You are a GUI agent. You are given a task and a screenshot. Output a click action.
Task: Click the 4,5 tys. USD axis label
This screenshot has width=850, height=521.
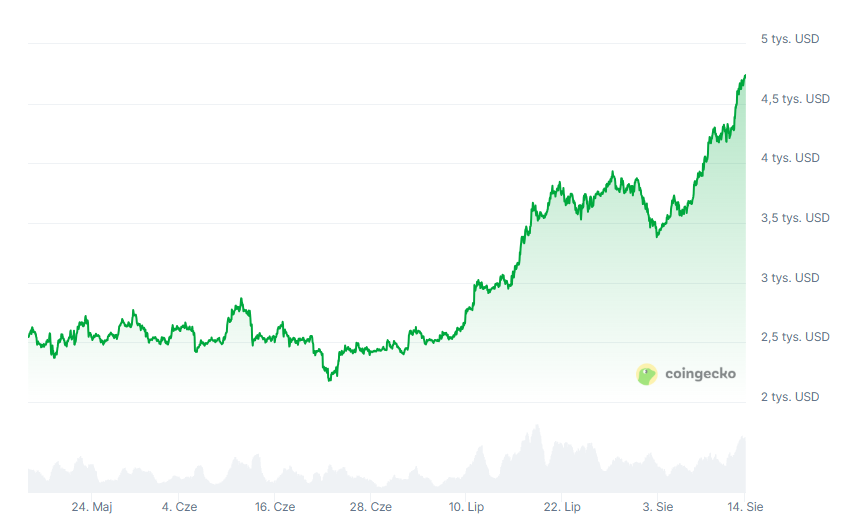click(795, 99)
